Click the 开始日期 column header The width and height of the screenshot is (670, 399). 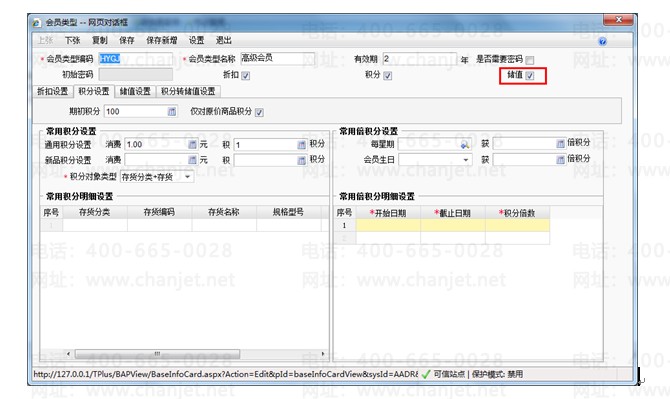[x=388, y=213]
